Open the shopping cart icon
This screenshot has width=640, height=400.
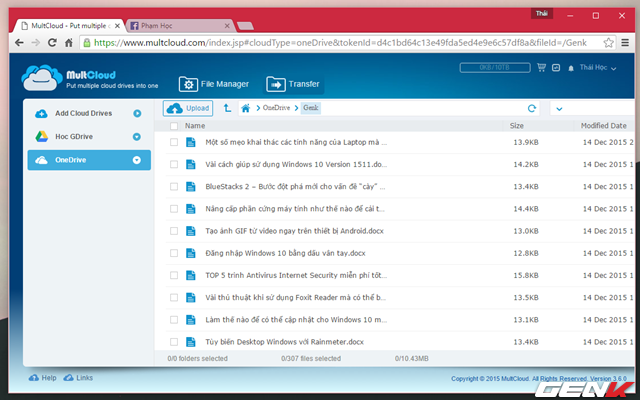pyautogui.click(x=541, y=67)
